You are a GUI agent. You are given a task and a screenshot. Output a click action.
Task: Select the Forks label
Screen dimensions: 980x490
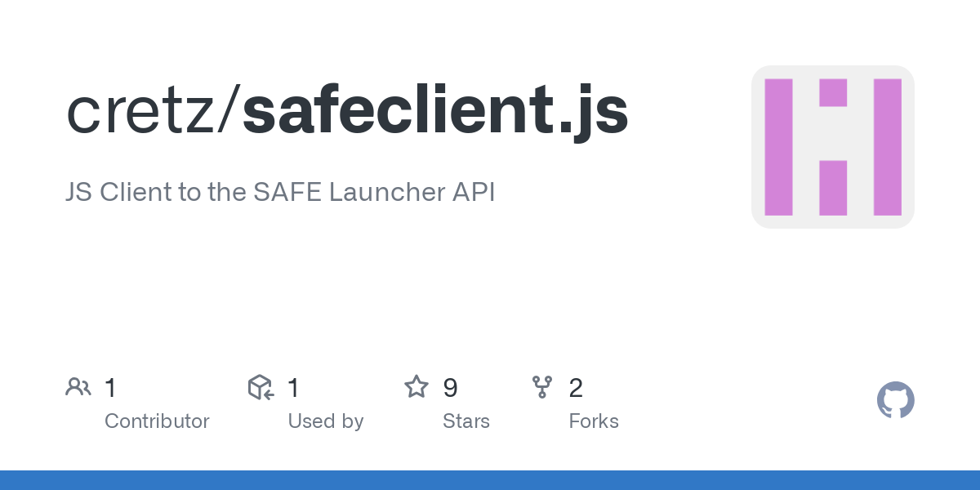[594, 421]
